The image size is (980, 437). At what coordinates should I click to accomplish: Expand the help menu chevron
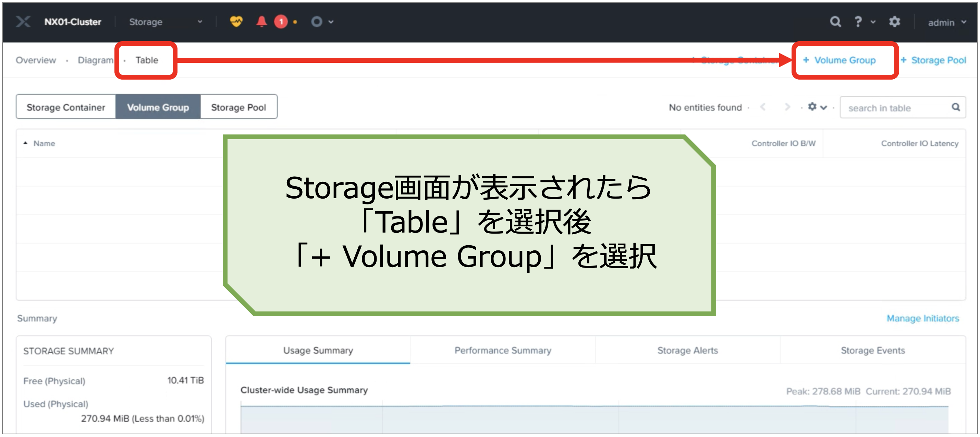[873, 23]
